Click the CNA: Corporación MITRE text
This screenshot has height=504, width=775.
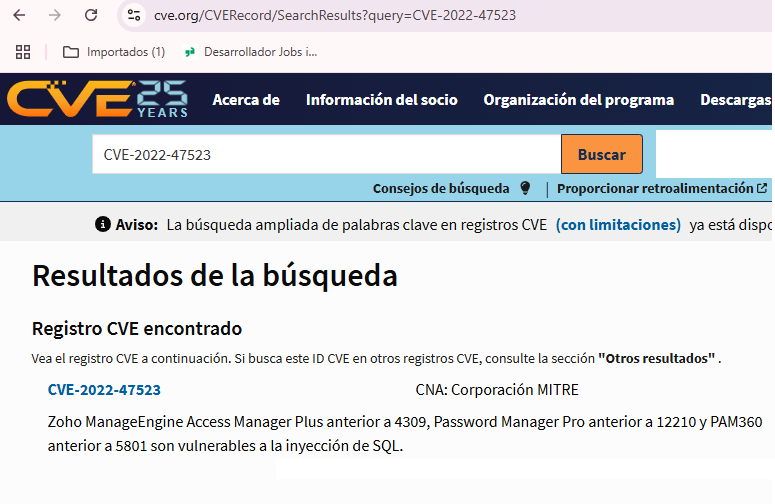(497, 390)
